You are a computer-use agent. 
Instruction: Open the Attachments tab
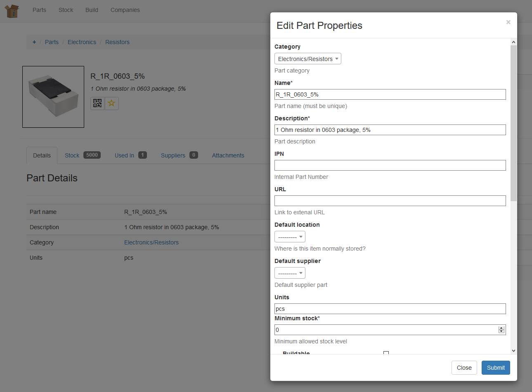(228, 155)
